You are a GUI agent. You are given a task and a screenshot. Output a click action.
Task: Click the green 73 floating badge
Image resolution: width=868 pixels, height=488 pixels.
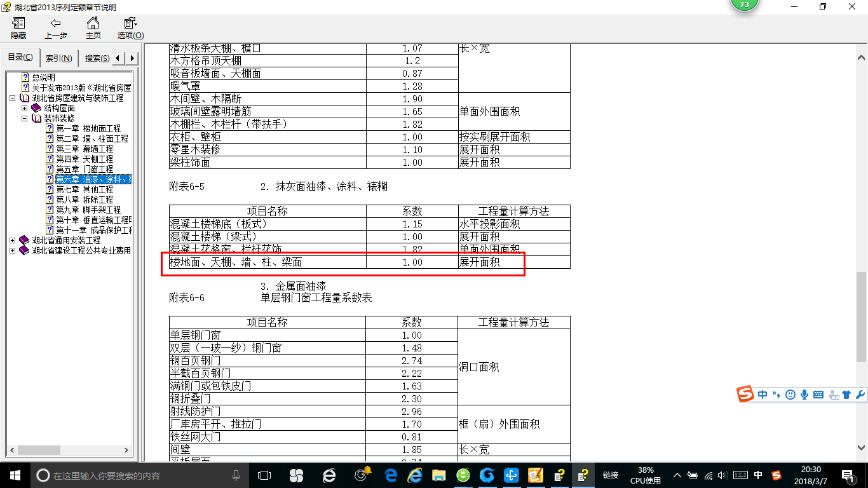pyautogui.click(x=744, y=5)
